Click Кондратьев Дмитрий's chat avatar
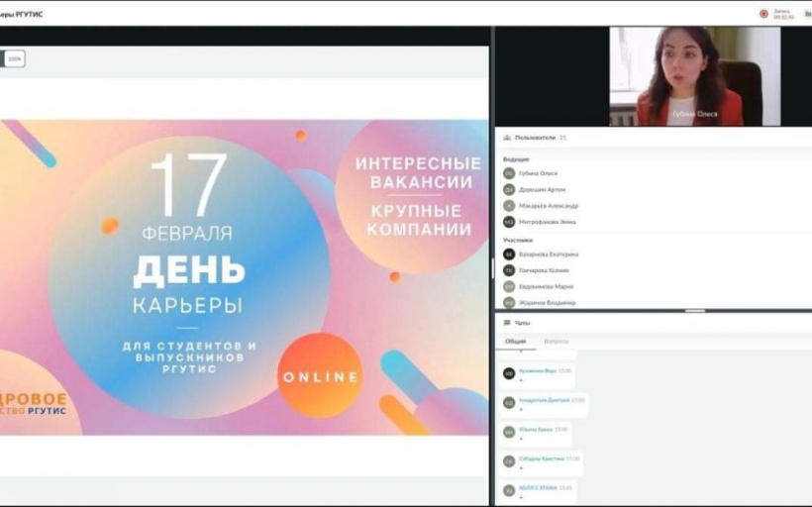This screenshot has width=812, height=507. tap(509, 402)
